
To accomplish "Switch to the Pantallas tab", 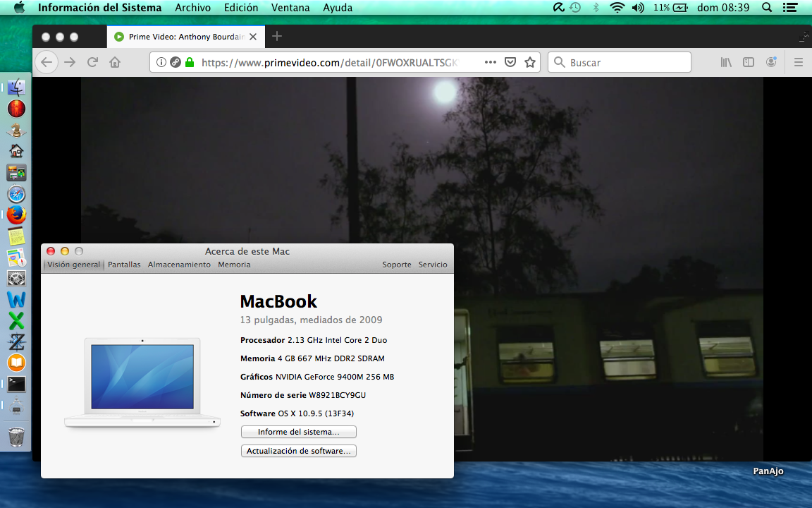I will click(x=124, y=265).
